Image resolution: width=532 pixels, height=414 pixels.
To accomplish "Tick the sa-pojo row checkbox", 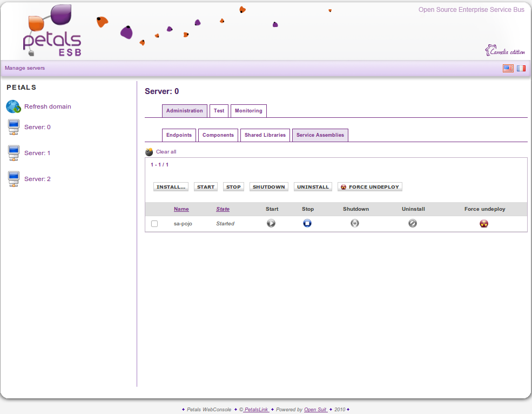I will click(154, 224).
